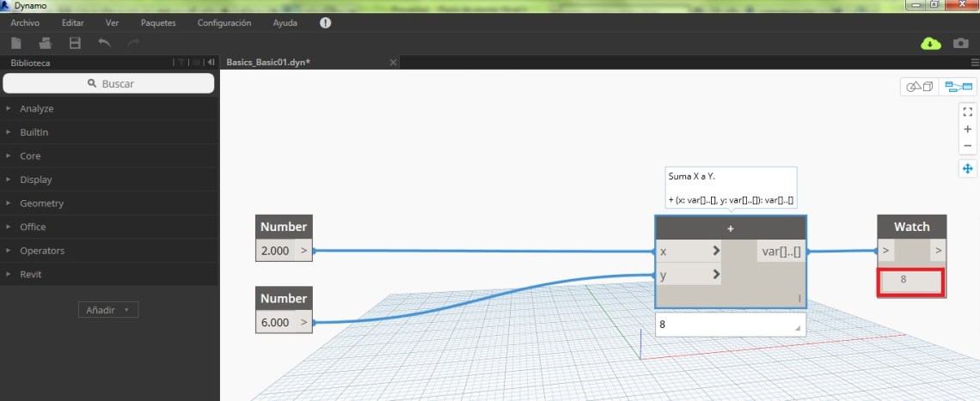
Task: Switch to graph node view
Action: click(957, 87)
